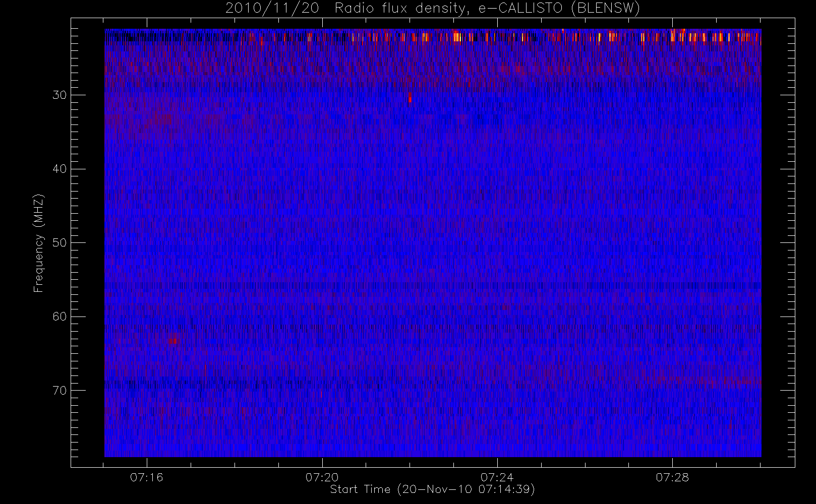Image resolution: width=816 pixels, height=504 pixels.
Task: Click the 07:16 time tick label
Action: point(147,477)
